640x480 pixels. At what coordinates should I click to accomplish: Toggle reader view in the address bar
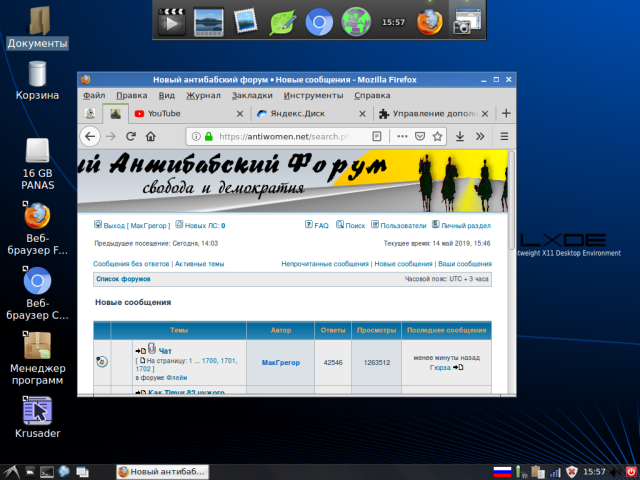click(377, 136)
